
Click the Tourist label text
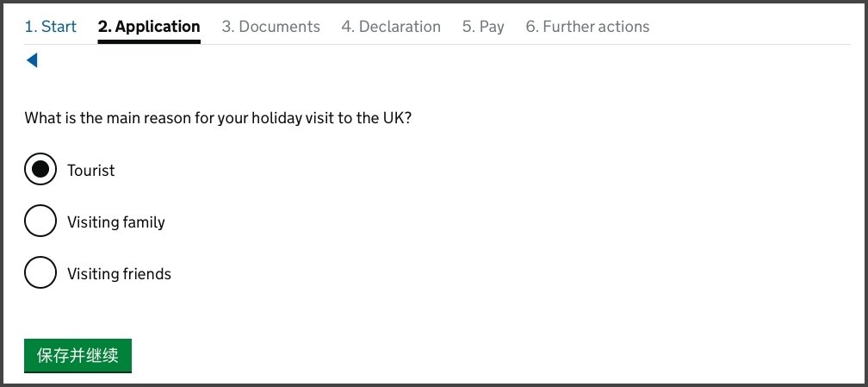[91, 171]
